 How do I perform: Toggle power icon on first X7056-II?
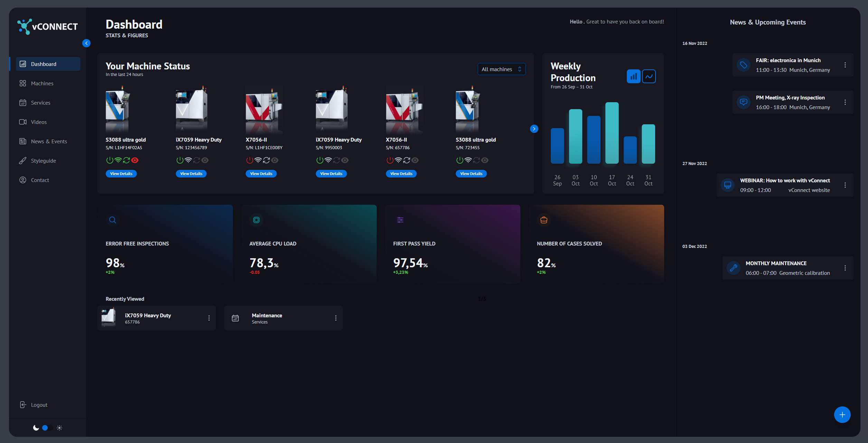click(249, 160)
